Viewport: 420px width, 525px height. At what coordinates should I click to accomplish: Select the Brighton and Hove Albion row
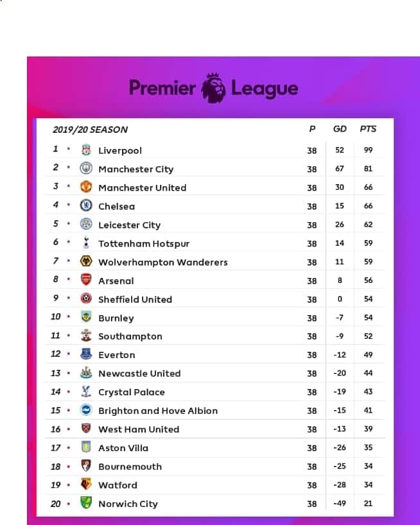pyautogui.click(x=215, y=411)
